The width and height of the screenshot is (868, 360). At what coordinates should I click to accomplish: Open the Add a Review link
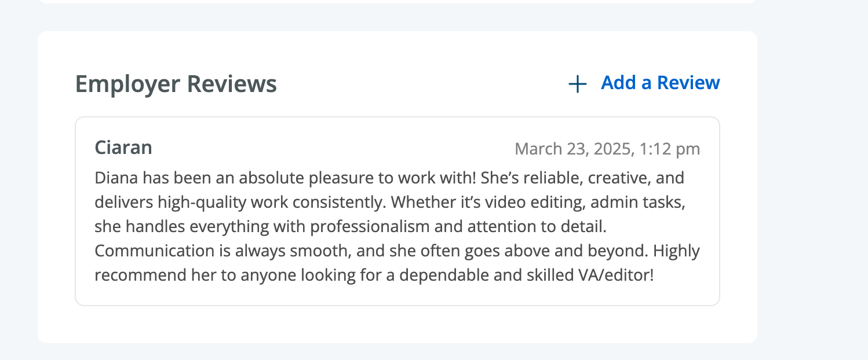[660, 83]
